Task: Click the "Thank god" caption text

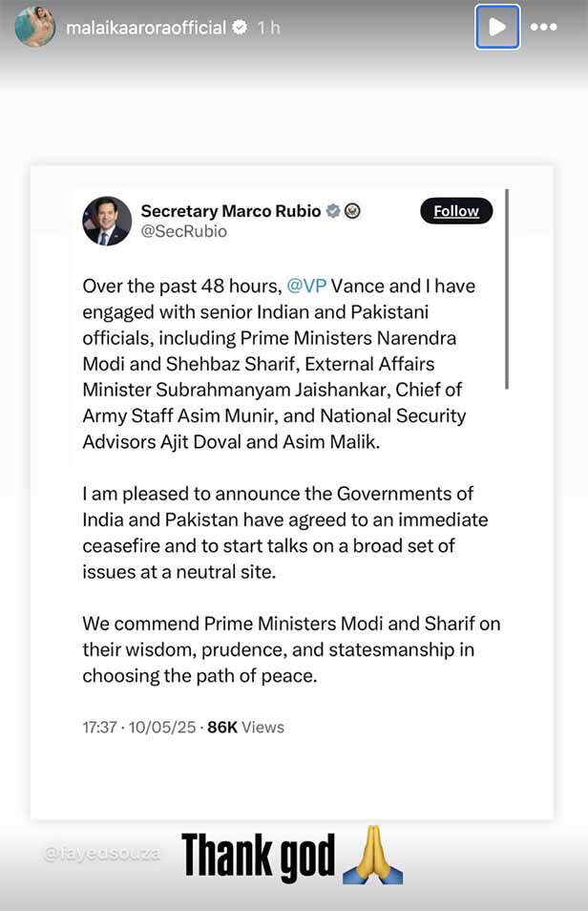Action: click(x=259, y=855)
